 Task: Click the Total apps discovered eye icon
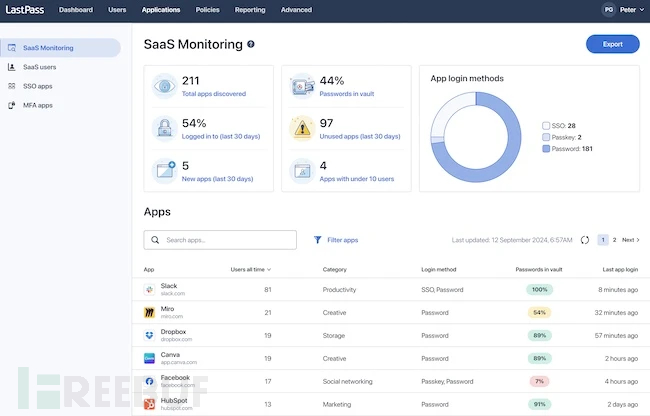pos(165,86)
